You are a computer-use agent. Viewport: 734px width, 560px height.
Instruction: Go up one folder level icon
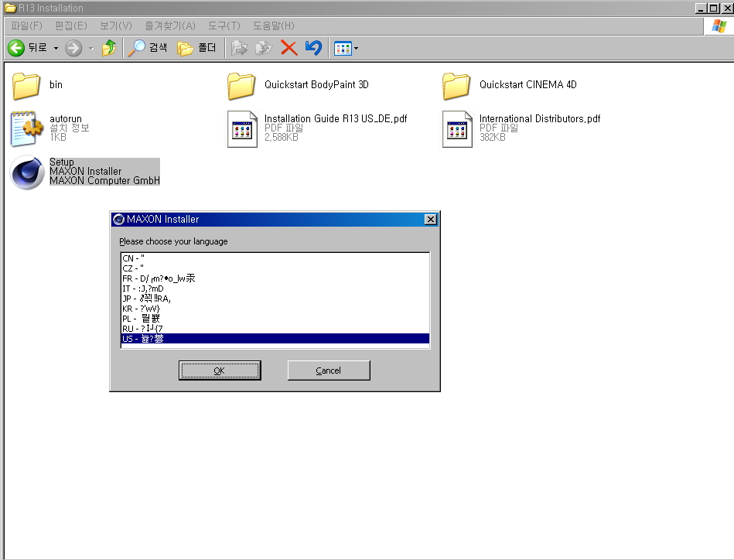[x=109, y=48]
